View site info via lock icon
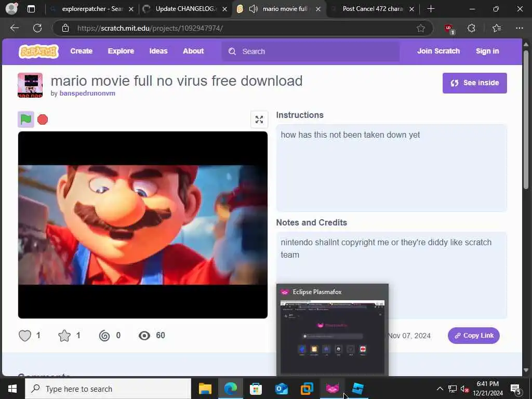Screen dimensions: 532x399 [x=65, y=28]
